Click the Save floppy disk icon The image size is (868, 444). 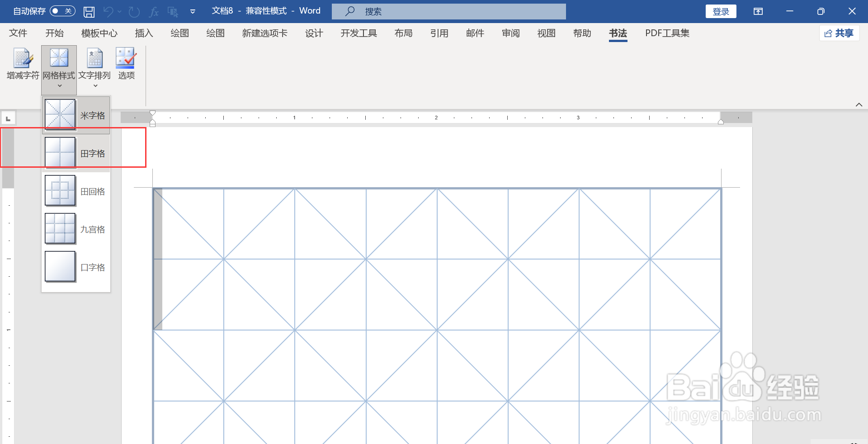point(89,11)
